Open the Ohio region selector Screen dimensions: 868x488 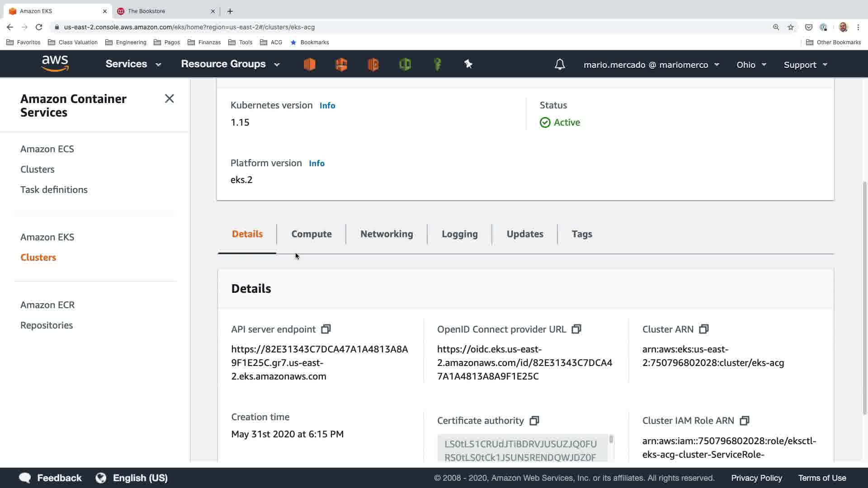pyautogui.click(x=751, y=65)
